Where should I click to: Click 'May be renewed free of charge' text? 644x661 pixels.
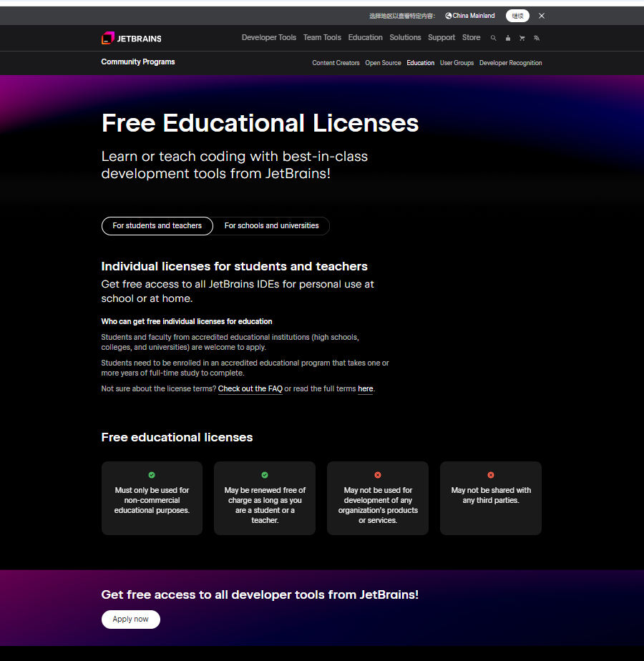(x=265, y=506)
